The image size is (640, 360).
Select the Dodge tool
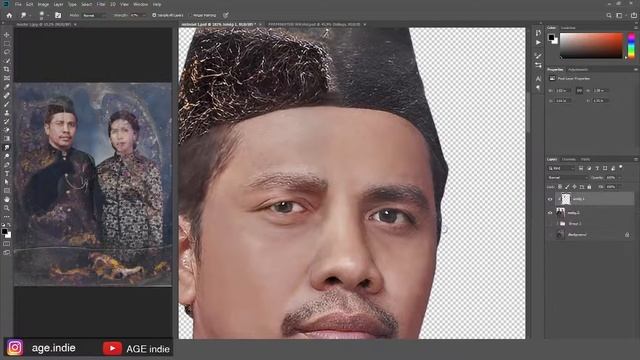7,156
